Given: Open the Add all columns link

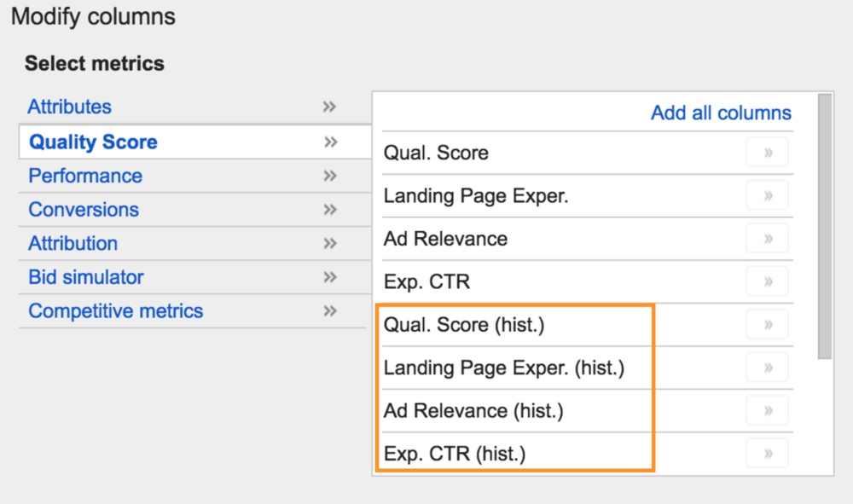Looking at the screenshot, I should tap(720, 112).
